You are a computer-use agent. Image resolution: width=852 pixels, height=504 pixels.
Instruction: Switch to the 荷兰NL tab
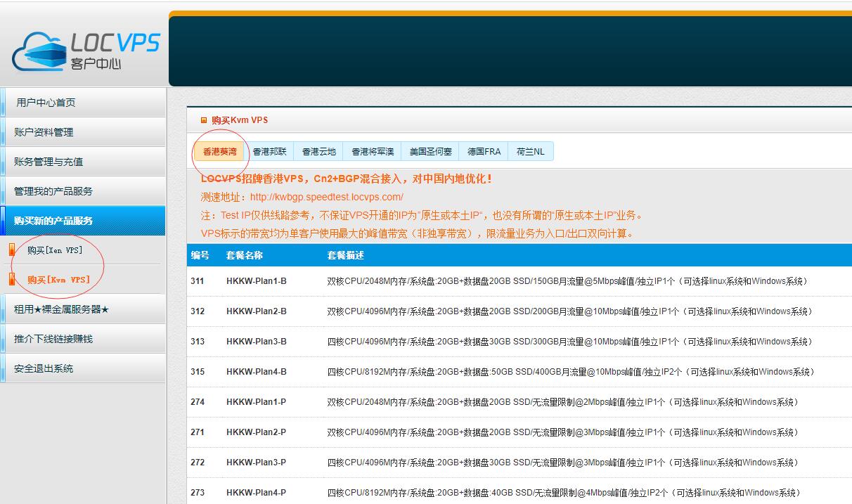point(531,151)
